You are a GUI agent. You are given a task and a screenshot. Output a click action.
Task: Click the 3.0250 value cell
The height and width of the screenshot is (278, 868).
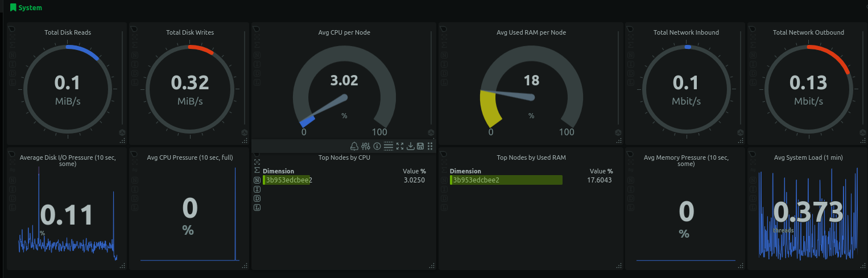[x=414, y=180]
